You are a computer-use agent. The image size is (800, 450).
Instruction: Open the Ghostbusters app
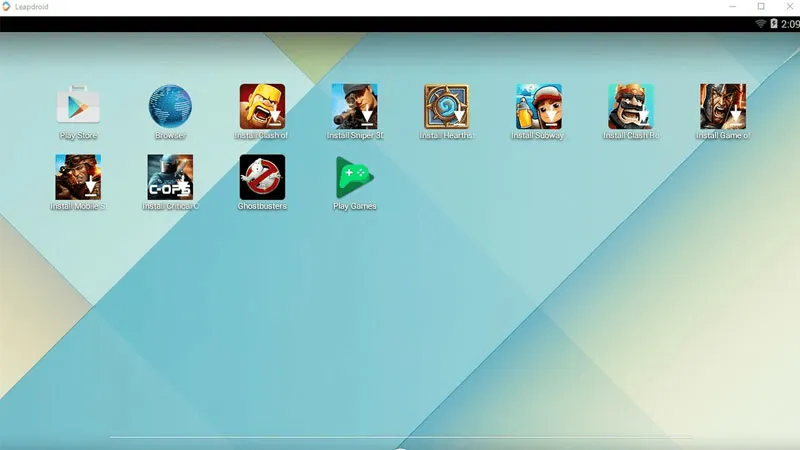262,177
